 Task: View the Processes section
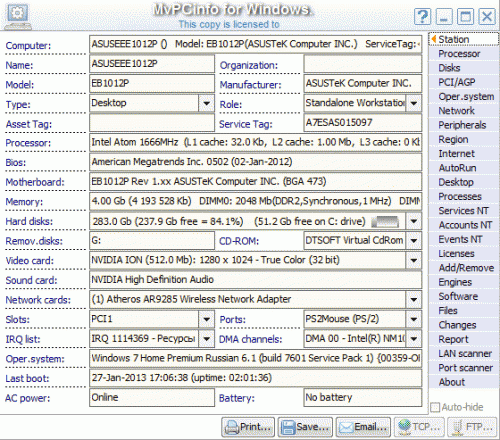coord(464,197)
